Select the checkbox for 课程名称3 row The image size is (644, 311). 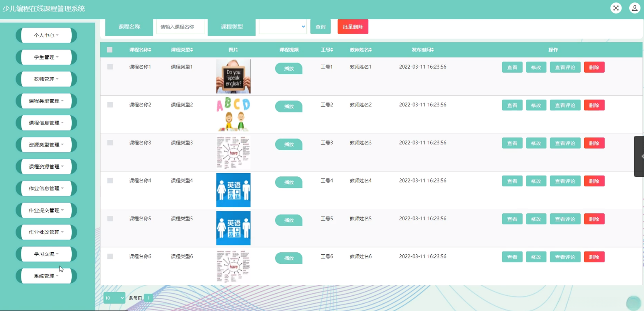(110, 142)
